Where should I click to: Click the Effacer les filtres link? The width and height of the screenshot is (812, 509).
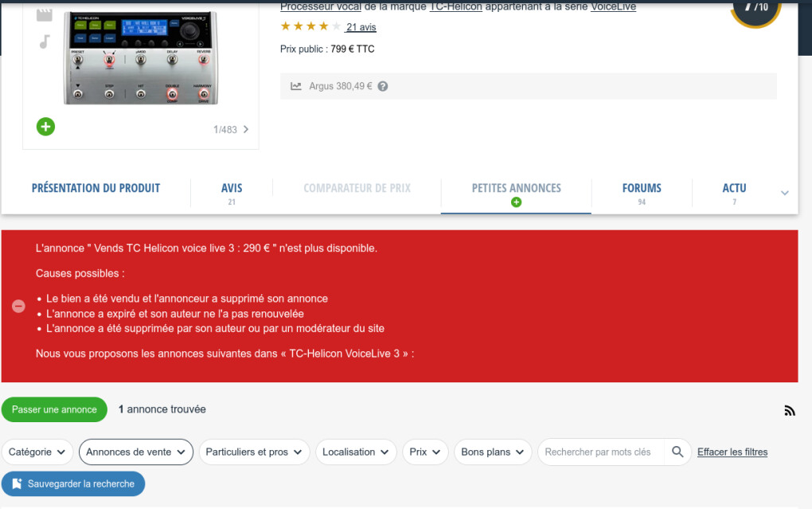click(x=732, y=452)
